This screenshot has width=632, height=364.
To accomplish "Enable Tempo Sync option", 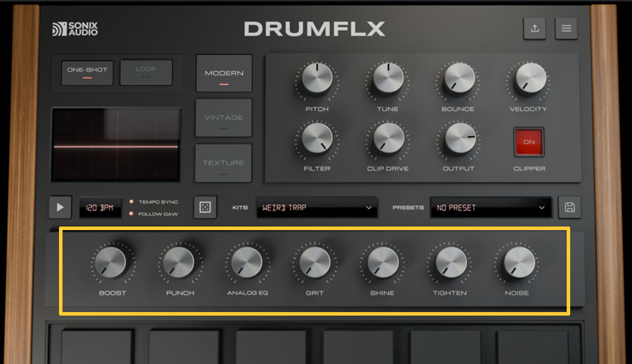I will tap(154, 202).
